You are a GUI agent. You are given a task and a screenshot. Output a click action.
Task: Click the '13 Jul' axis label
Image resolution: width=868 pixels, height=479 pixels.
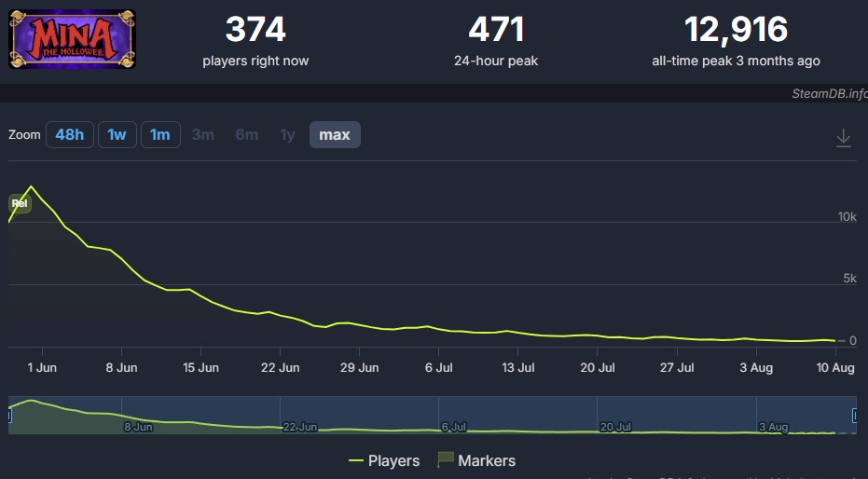coord(518,368)
